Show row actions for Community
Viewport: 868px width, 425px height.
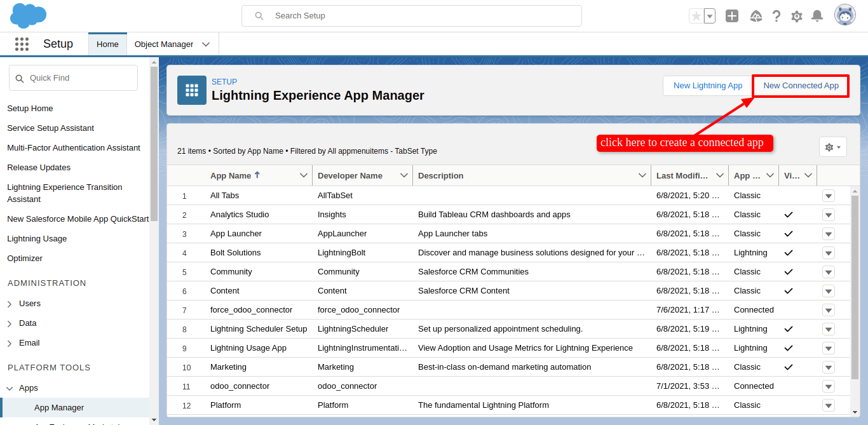tap(829, 272)
